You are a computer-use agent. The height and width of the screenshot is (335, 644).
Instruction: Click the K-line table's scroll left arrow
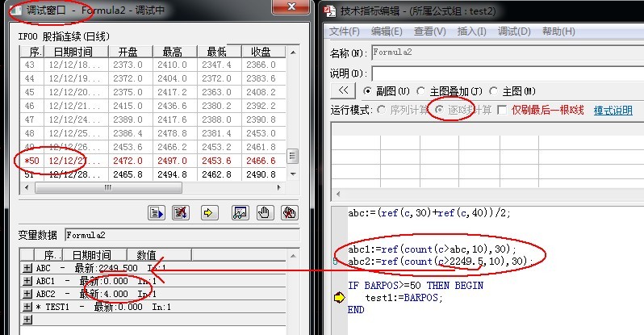[27, 187]
